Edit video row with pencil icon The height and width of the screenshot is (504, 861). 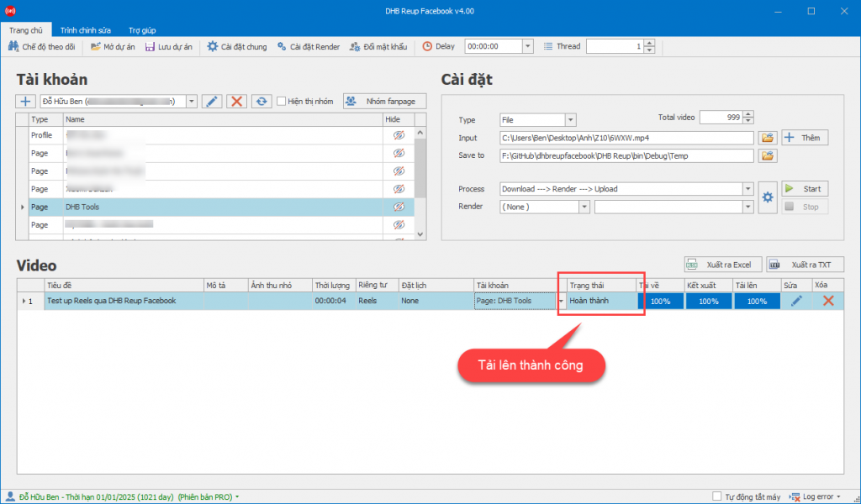tap(796, 301)
